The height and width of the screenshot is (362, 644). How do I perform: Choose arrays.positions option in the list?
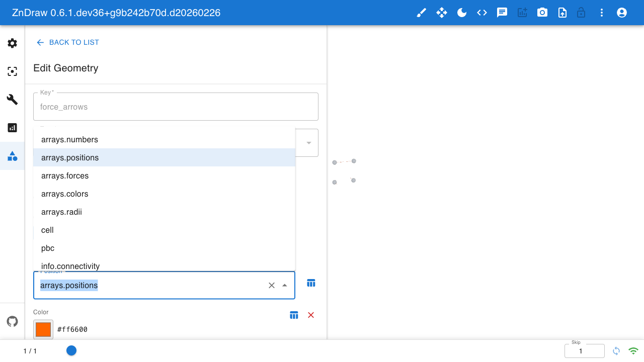click(164, 157)
